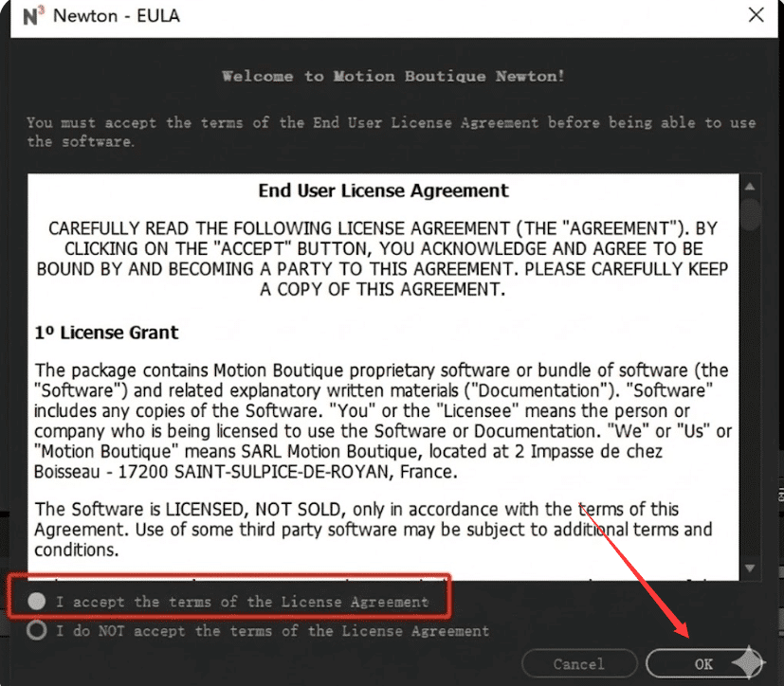Click the scroll down arrow of the agreement
This screenshot has width=784, height=686.
(x=751, y=567)
